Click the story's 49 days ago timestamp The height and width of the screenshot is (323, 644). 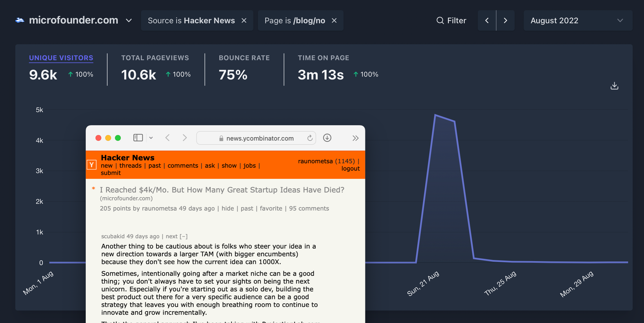(x=197, y=208)
